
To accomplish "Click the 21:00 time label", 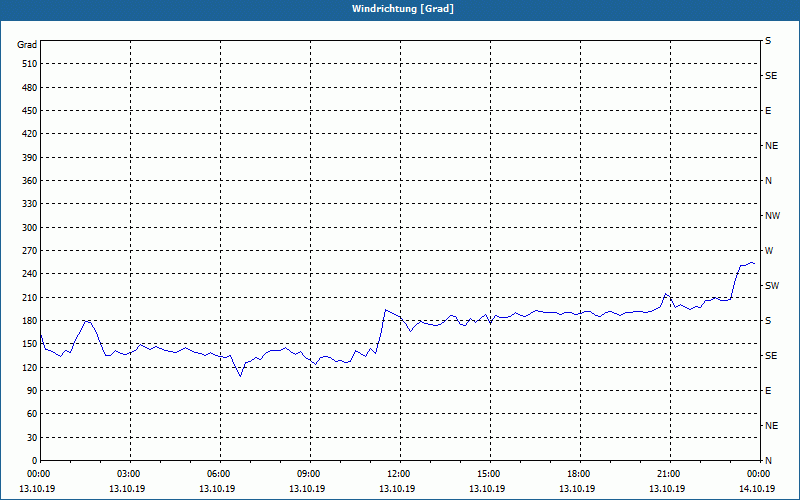I will [670, 474].
